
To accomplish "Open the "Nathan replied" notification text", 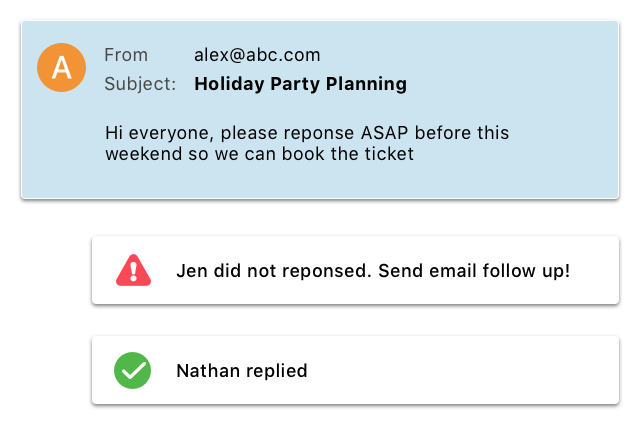I will click(x=241, y=371).
